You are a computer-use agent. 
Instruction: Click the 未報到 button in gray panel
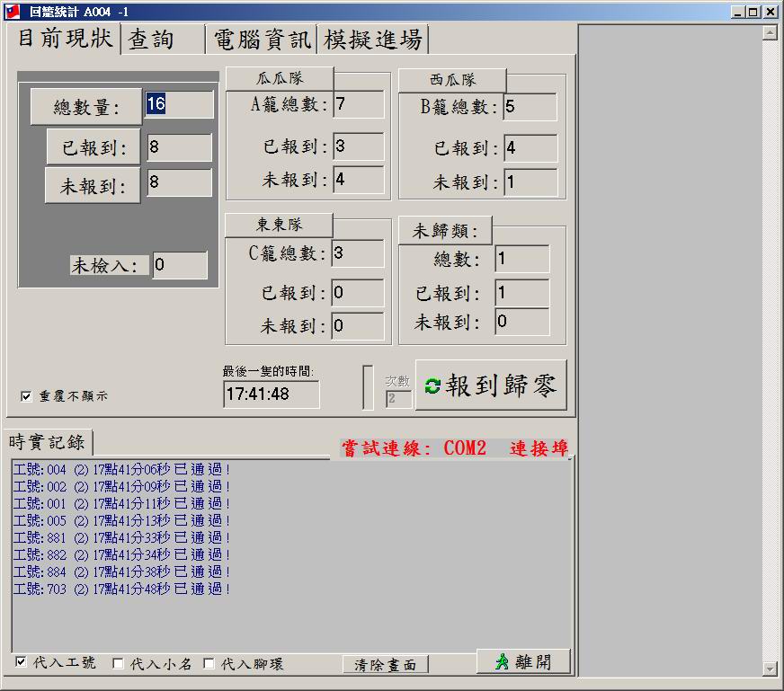(x=93, y=186)
